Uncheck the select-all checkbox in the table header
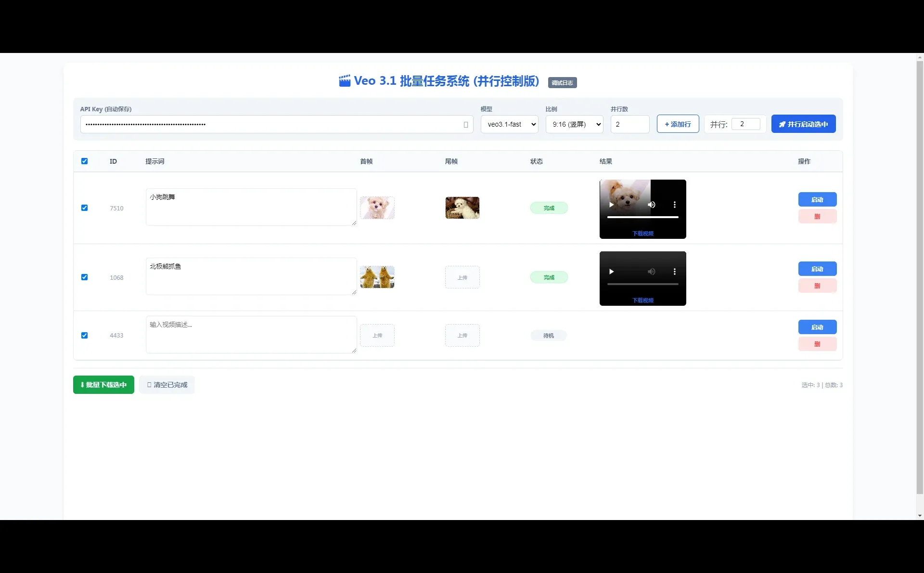 pos(84,161)
